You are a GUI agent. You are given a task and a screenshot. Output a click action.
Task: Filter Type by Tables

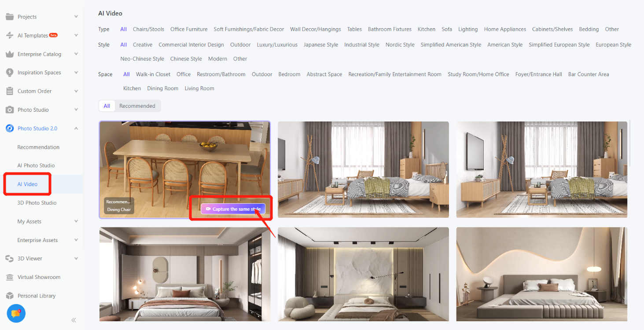[354, 29]
